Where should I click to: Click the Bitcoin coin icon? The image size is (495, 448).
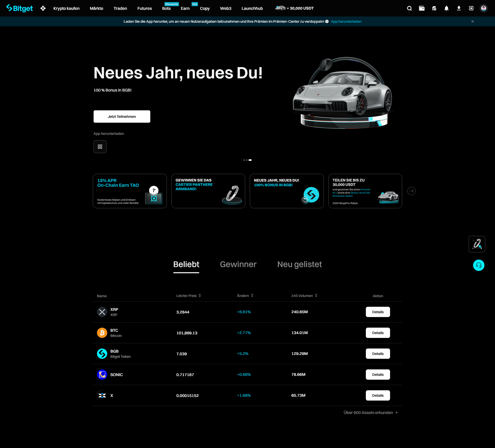coord(102,333)
